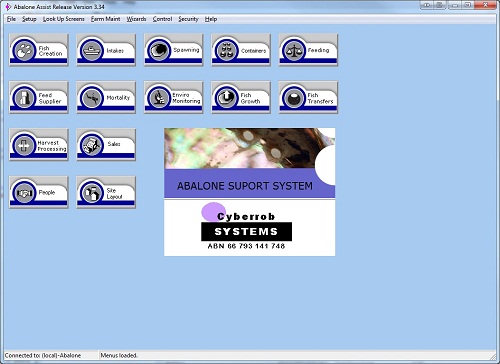Open the Wizards menu
This screenshot has height=364, width=500.
[x=136, y=19]
